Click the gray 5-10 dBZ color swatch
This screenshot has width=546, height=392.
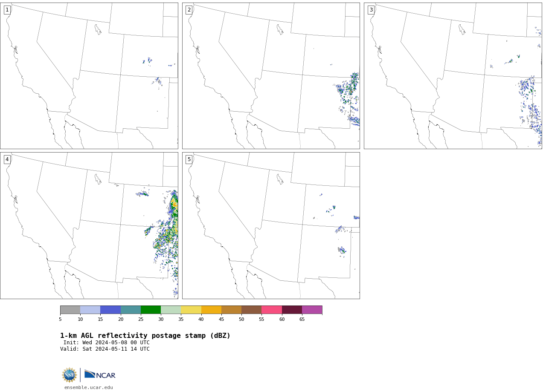click(x=70, y=310)
